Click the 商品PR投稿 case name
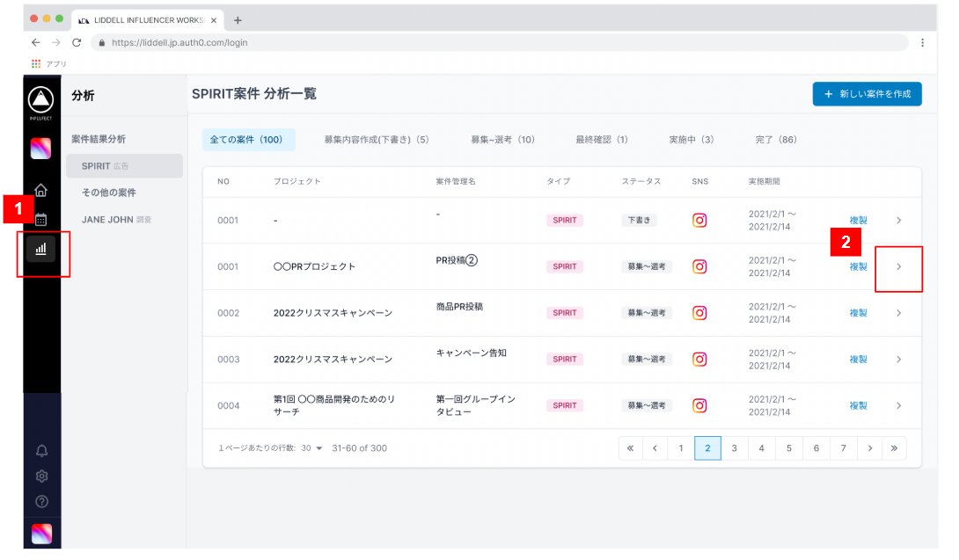959x560 pixels. pos(459,307)
